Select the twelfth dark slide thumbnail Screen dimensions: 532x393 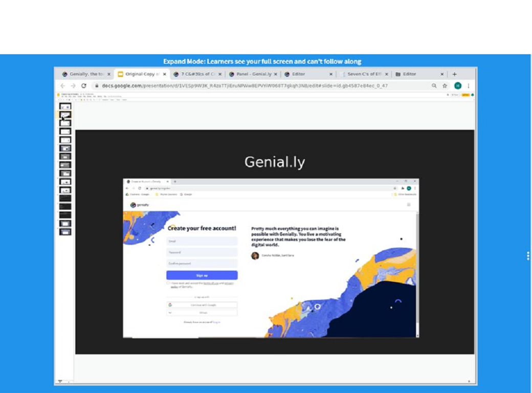point(65,199)
